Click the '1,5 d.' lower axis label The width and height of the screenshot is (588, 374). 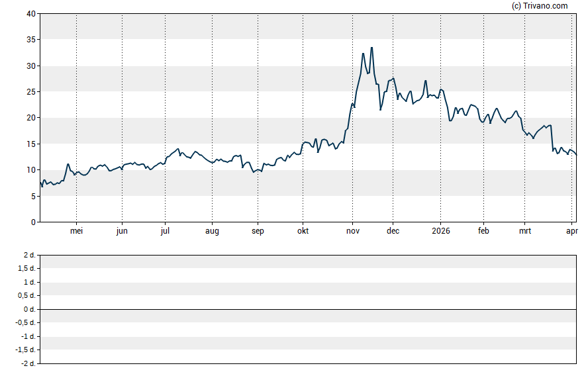26,269
